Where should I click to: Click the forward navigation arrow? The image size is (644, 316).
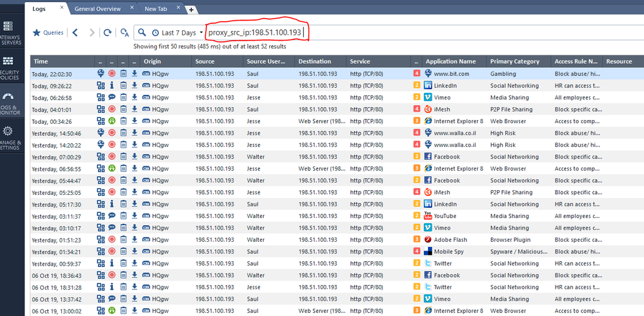click(92, 32)
